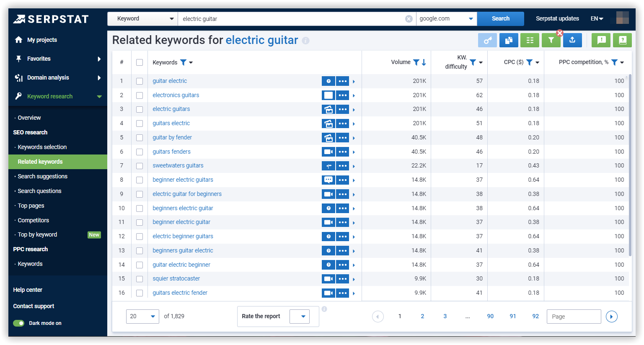The height and width of the screenshot is (345, 644).
Task: Go to results page 2
Action: 422,317
